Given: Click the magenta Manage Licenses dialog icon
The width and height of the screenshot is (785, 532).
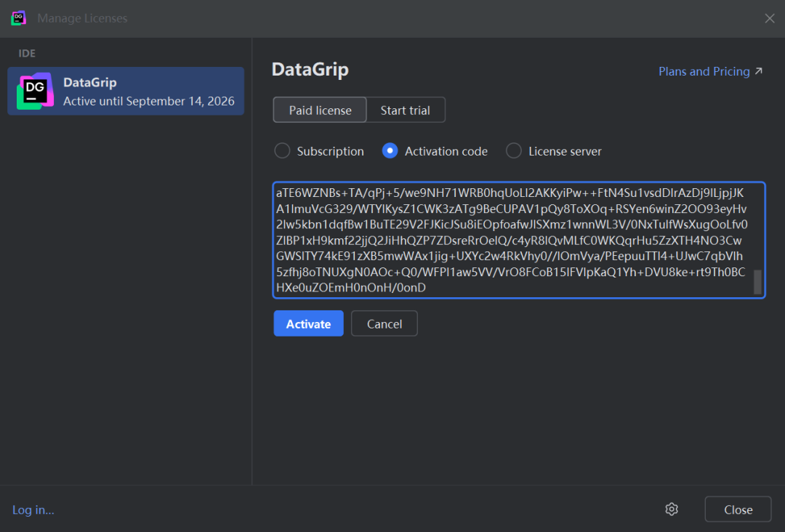Looking at the screenshot, I should (17, 17).
